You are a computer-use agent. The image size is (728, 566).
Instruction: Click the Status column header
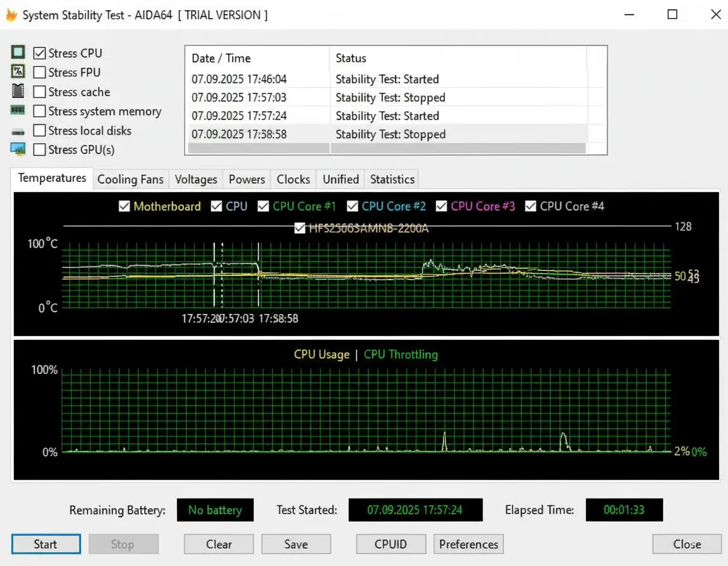[x=458, y=58]
